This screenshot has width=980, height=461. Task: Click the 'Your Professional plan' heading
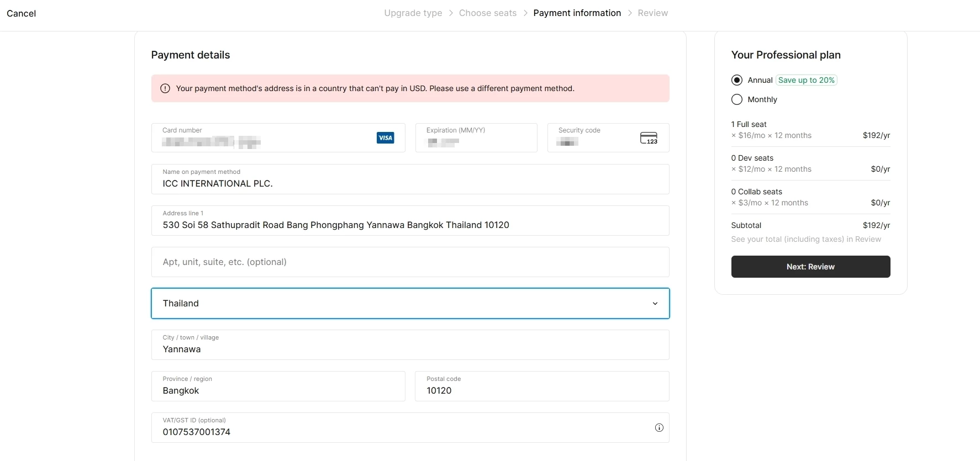click(786, 55)
